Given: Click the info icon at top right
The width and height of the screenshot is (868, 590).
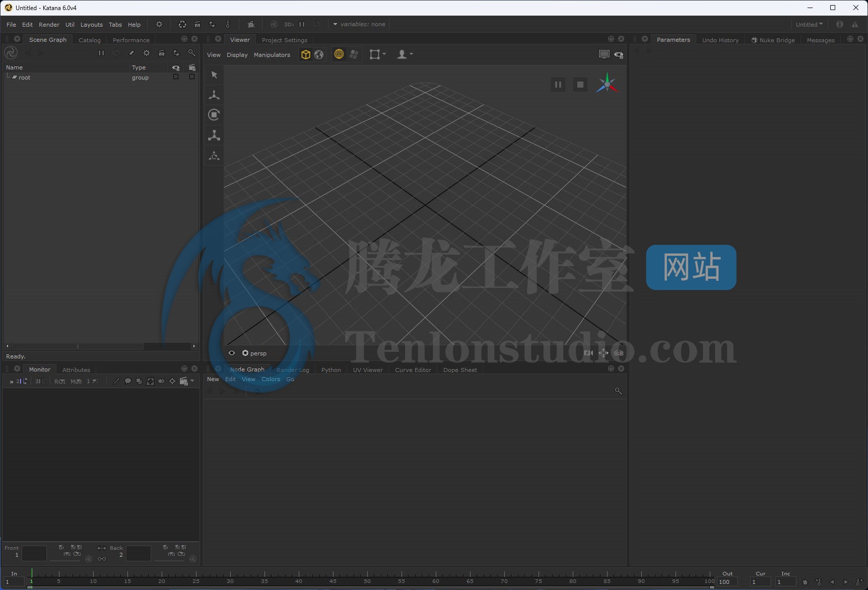Looking at the screenshot, I should 839,24.
